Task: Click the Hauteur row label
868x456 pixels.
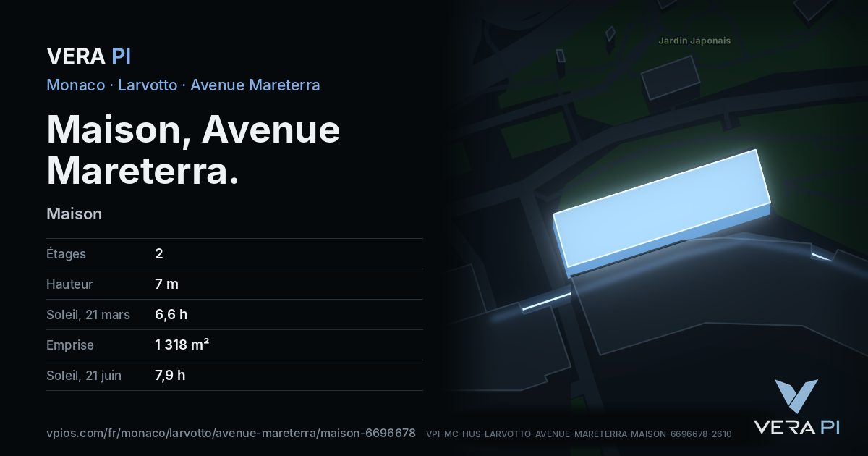Action: click(x=69, y=284)
